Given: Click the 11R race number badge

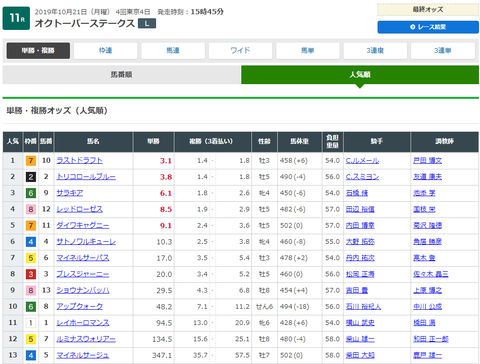Looking at the screenshot, I should [16, 18].
